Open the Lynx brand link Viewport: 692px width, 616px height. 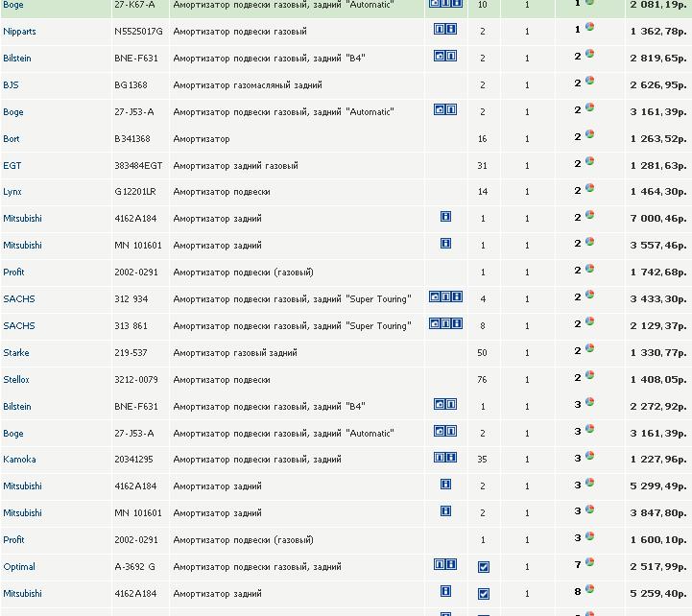[12, 192]
